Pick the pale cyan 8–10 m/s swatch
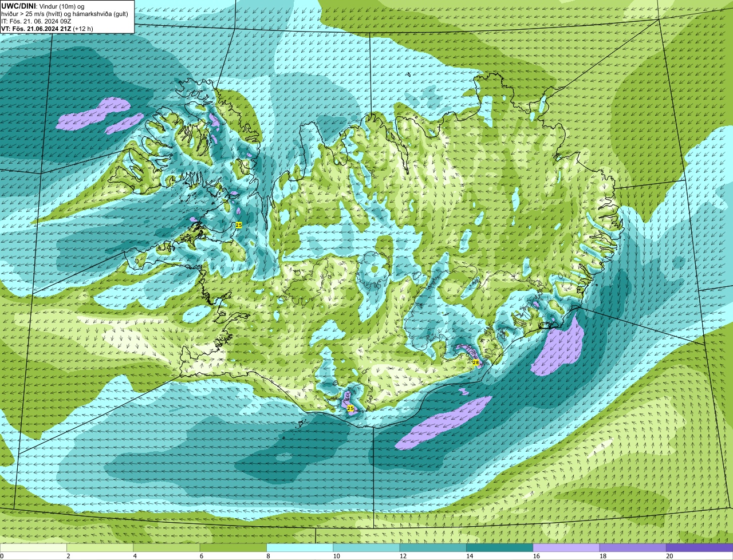 [x=300, y=547]
